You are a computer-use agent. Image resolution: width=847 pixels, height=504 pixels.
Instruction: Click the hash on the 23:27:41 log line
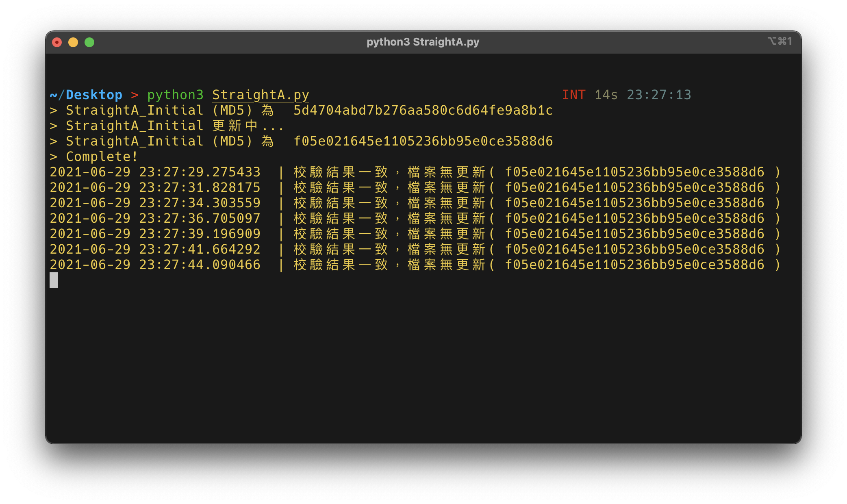[x=634, y=249]
